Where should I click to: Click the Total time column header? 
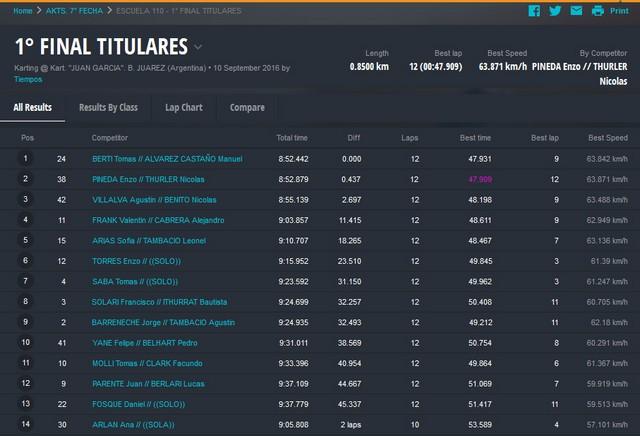[x=292, y=138]
